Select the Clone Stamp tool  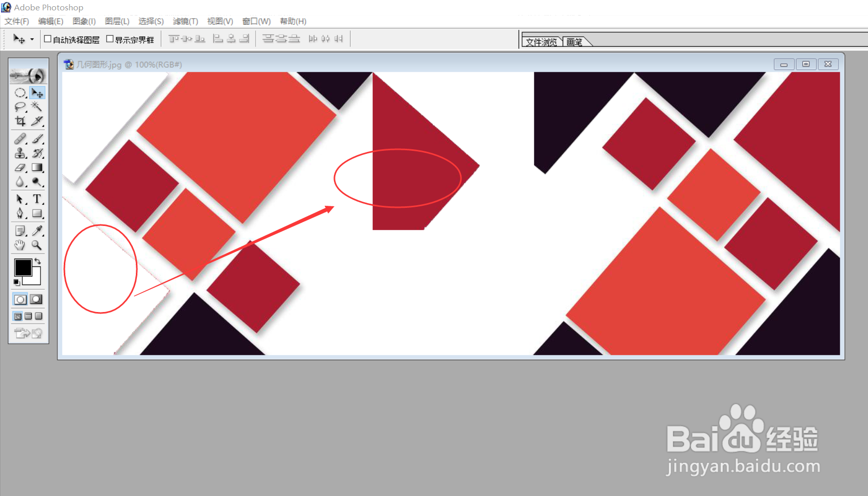(x=20, y=153)
